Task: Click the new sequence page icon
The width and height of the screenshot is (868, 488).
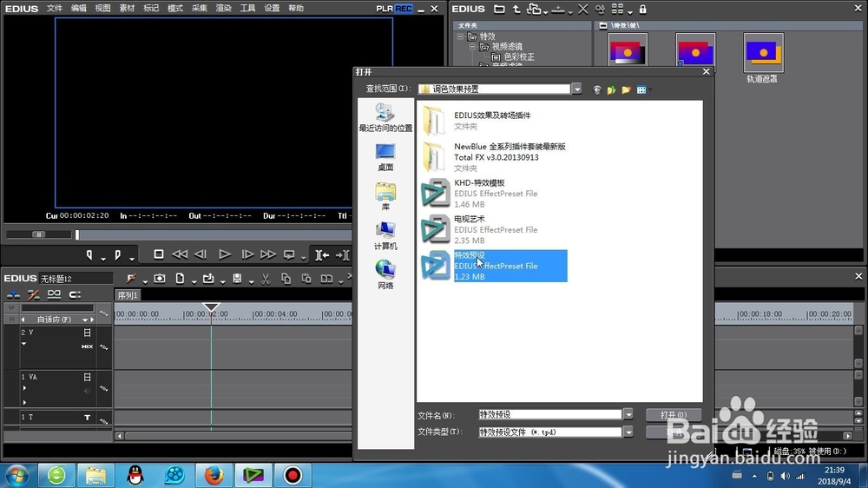Action: [x=180, y=278]
